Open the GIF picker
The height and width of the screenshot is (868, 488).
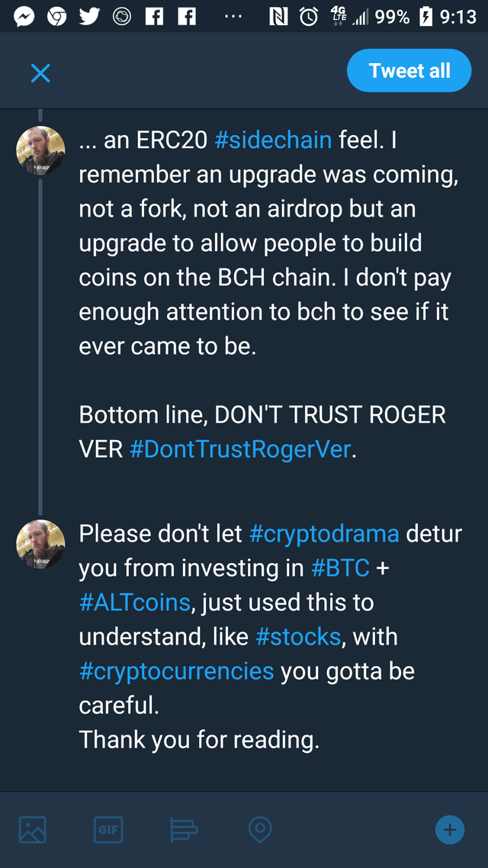pyautogui.click(x=108, y=829)
